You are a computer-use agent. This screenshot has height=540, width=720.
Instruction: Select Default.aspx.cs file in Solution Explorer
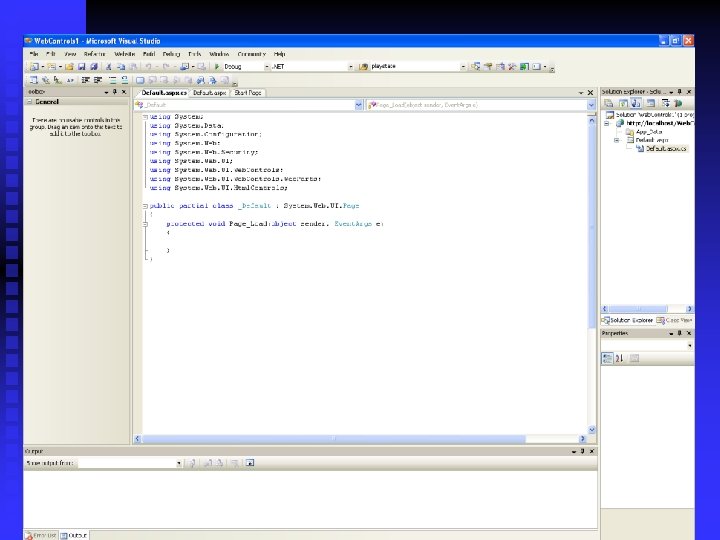pos(665,148)
